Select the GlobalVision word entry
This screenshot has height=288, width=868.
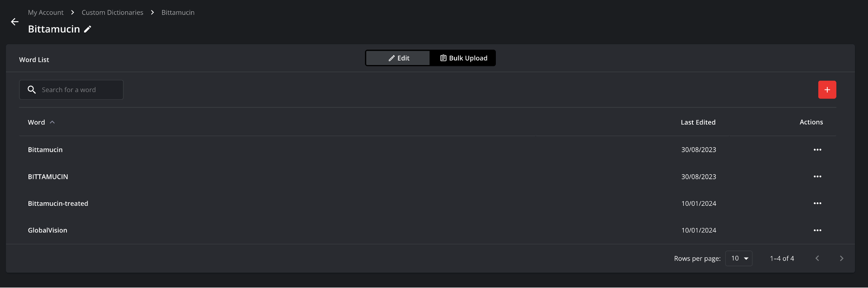coord(47,230)
